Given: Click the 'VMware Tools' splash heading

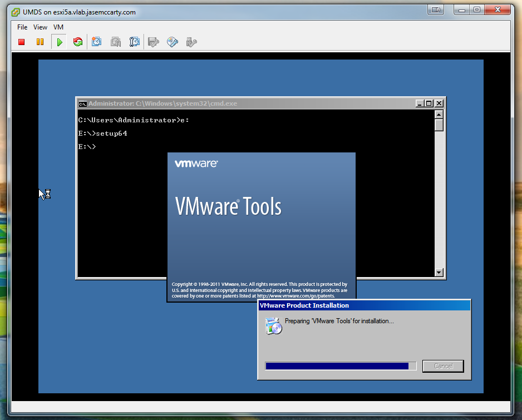Looking at the screenshot, I should coord(228,206).
